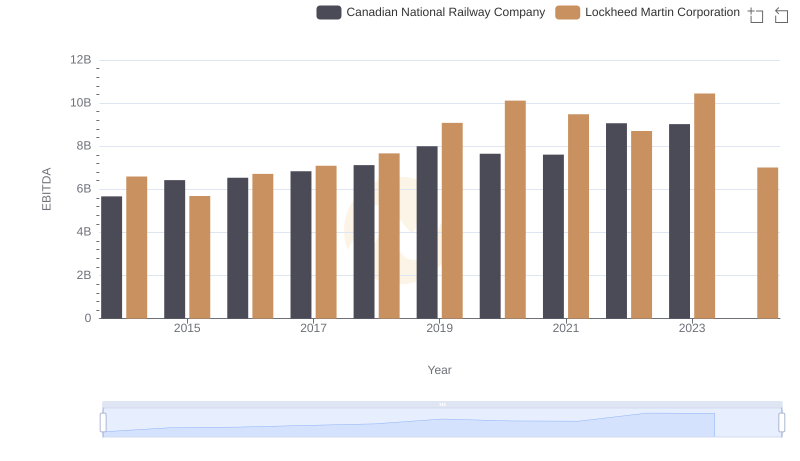Grab the right data zoom slider handle
The height and width of the screenshot is (461, 800).
[x=782, y=423]
